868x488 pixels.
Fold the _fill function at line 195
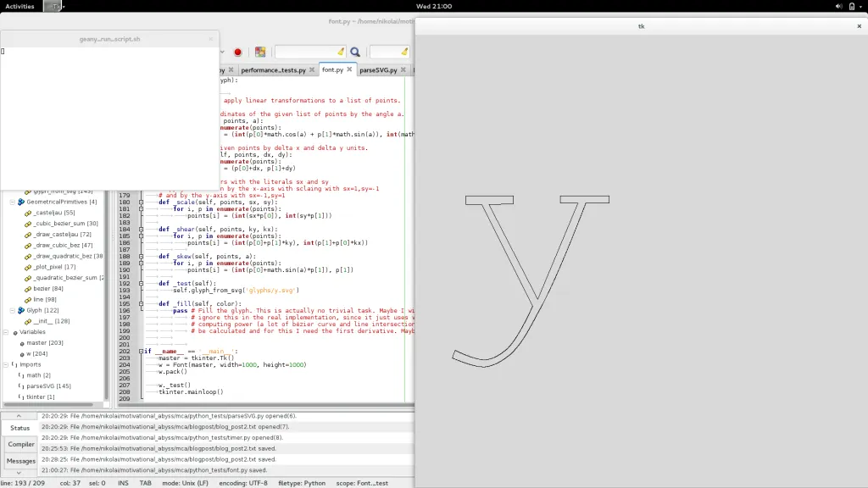tap(141, 304)
